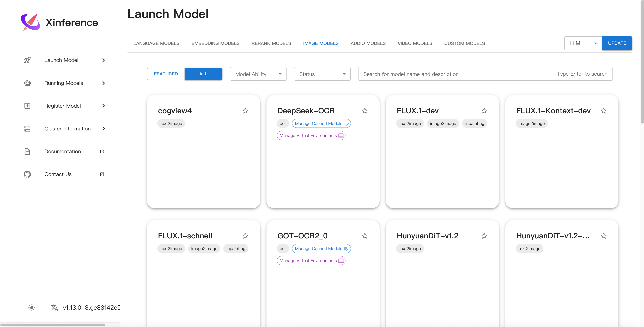Screen dimensions: 644x327
Task: Click the Xinference logo icon
Action: point(31,22)
